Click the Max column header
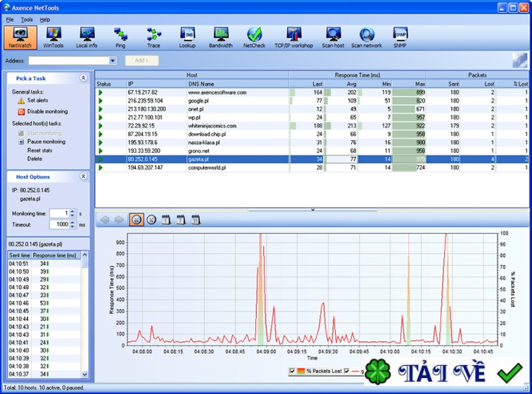The height and width of the screenshot is (394, 532). click(420, 84)
